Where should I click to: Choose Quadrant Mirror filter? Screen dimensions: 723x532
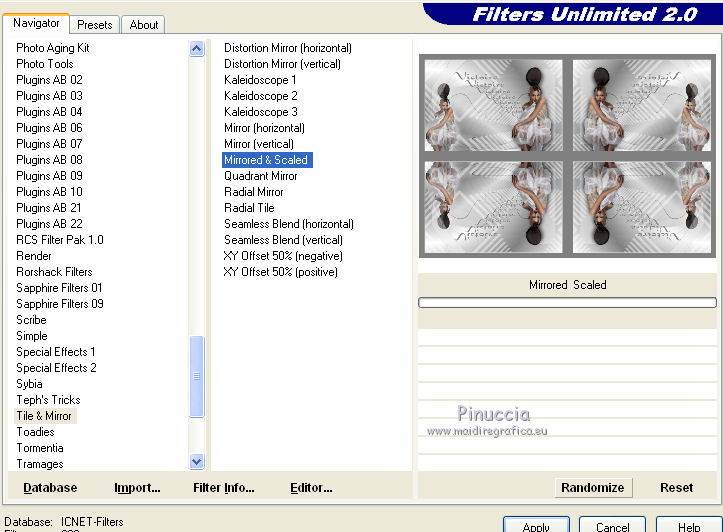pyautogui.click(x=261, y=176)
